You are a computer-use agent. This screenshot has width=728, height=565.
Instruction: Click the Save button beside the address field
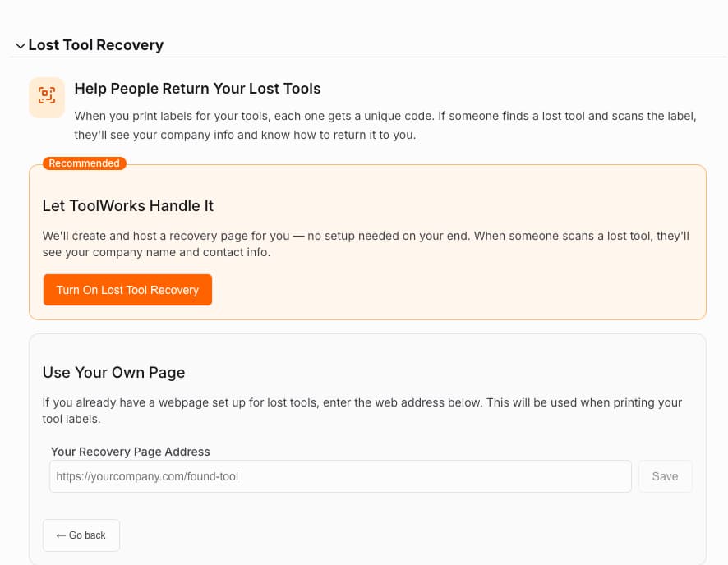click(665, 476)
